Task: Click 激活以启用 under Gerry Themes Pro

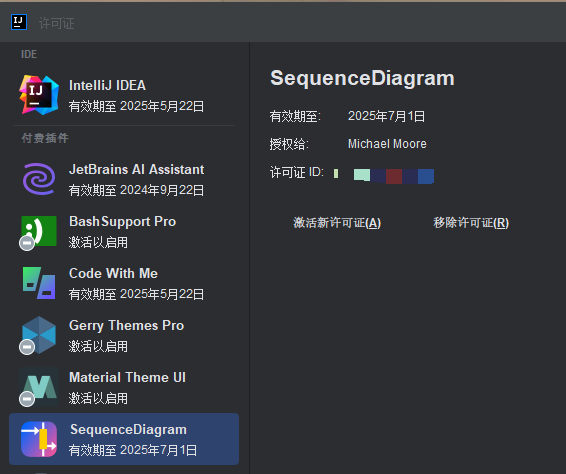Action: (98, 346)
